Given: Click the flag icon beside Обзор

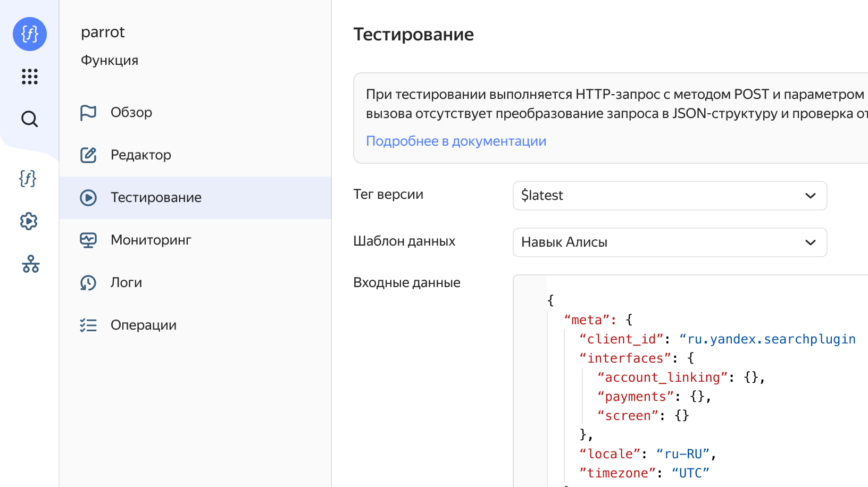Looking at the screenshot, I should (88, 113).
